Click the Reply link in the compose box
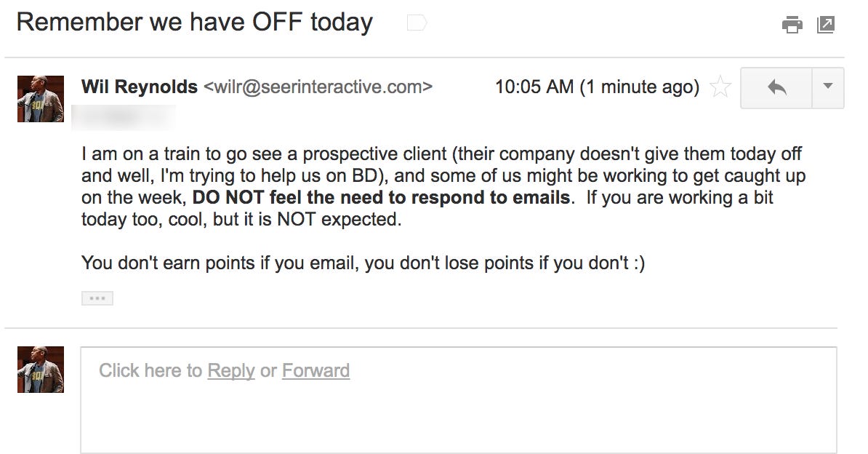This screenshot has height=454, width=868. point(231,370)
